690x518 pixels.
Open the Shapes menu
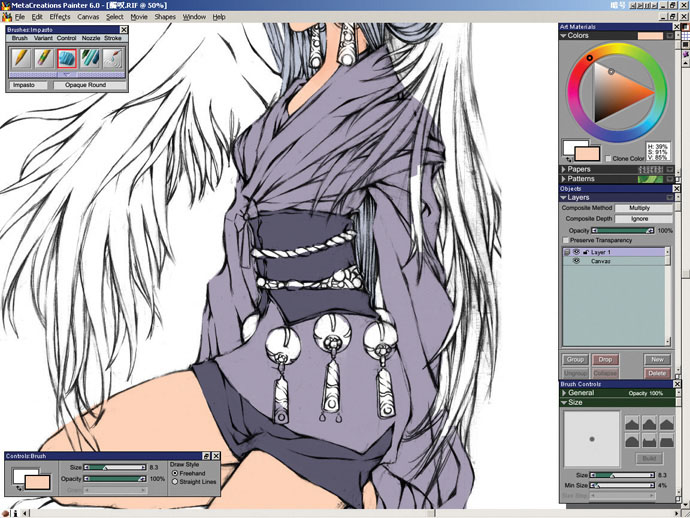165,17
